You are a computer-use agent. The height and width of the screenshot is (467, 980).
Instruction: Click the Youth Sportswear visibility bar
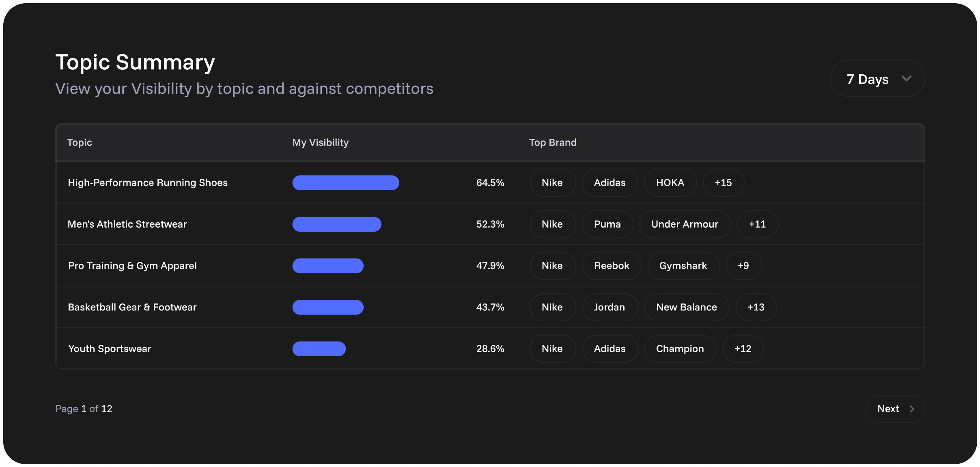tap(319, 349)
